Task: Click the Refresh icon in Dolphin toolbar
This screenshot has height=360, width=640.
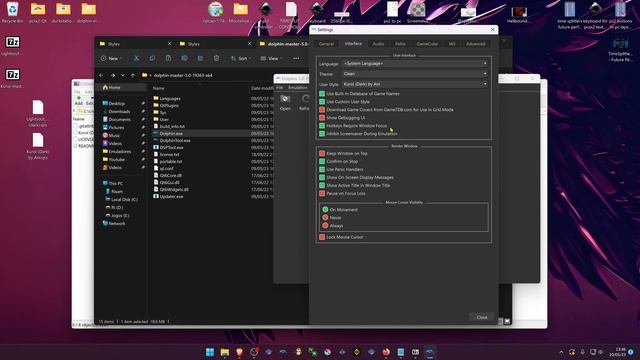Action: pyautogui.click(x=305, y=102)
